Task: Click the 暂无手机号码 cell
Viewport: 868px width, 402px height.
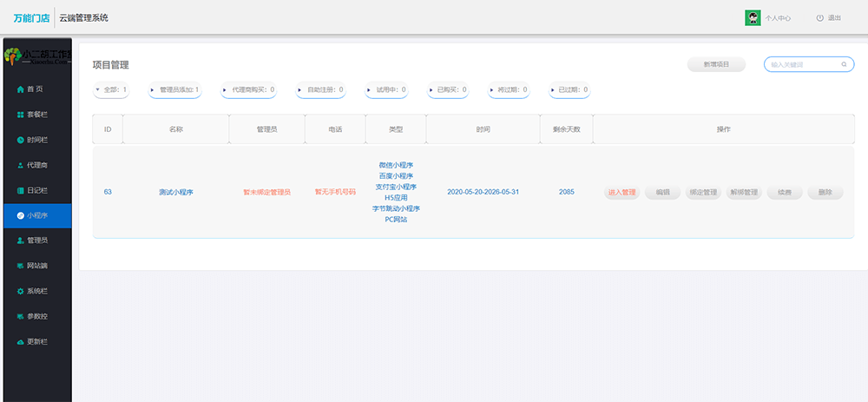Action: coord(335,192)
